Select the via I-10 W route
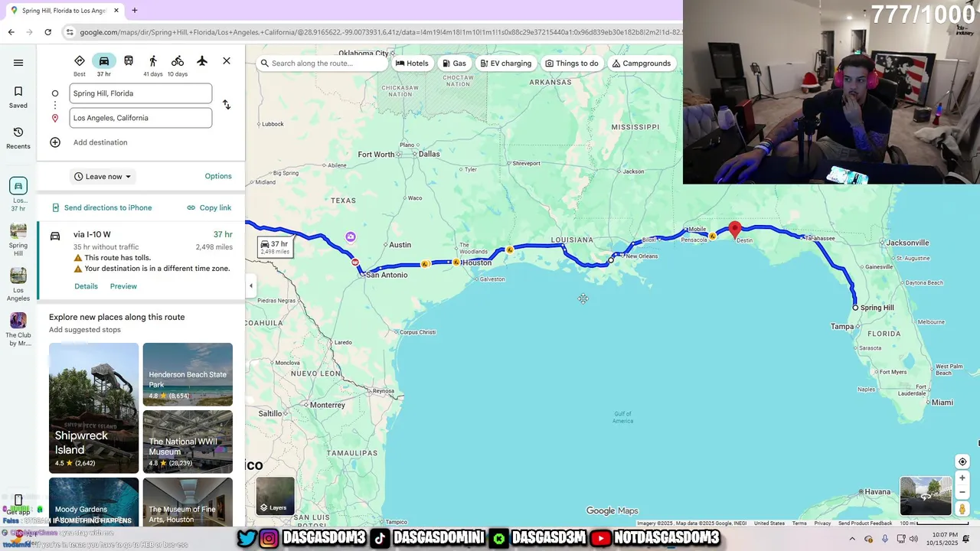The height and width of the screenshot is (551, 980). (141, 260)
